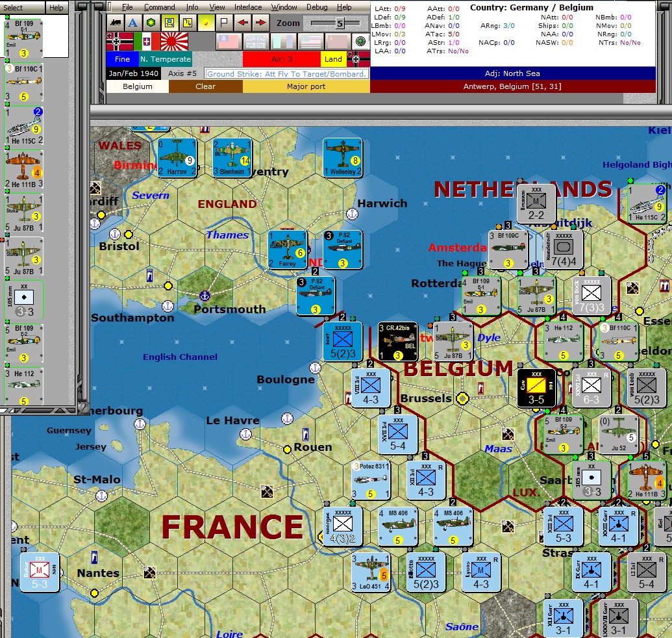Select the von Bock 7(3)3 HQ counter

[x=591, y=296]
